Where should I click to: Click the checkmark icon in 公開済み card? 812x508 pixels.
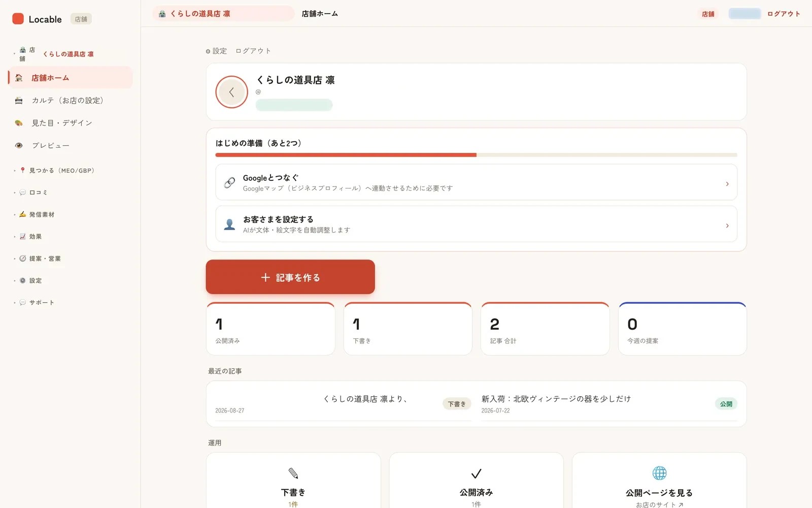[476, 473]
